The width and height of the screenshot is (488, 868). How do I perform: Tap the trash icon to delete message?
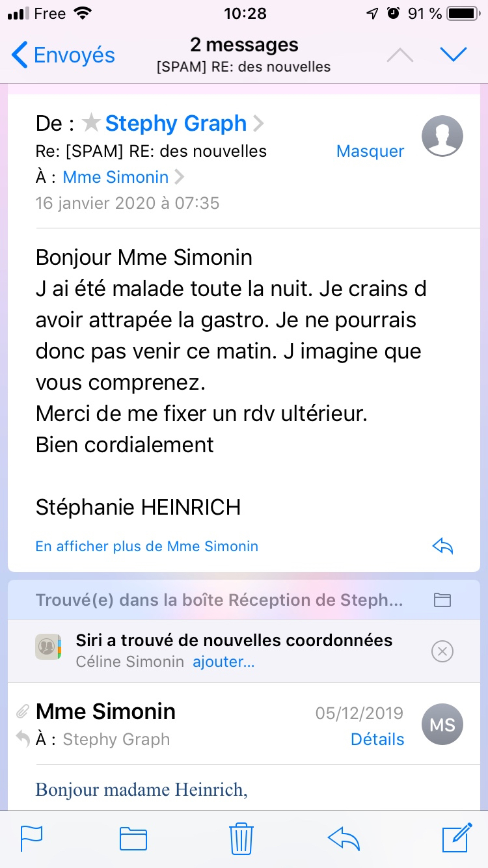tap(241, 838)
